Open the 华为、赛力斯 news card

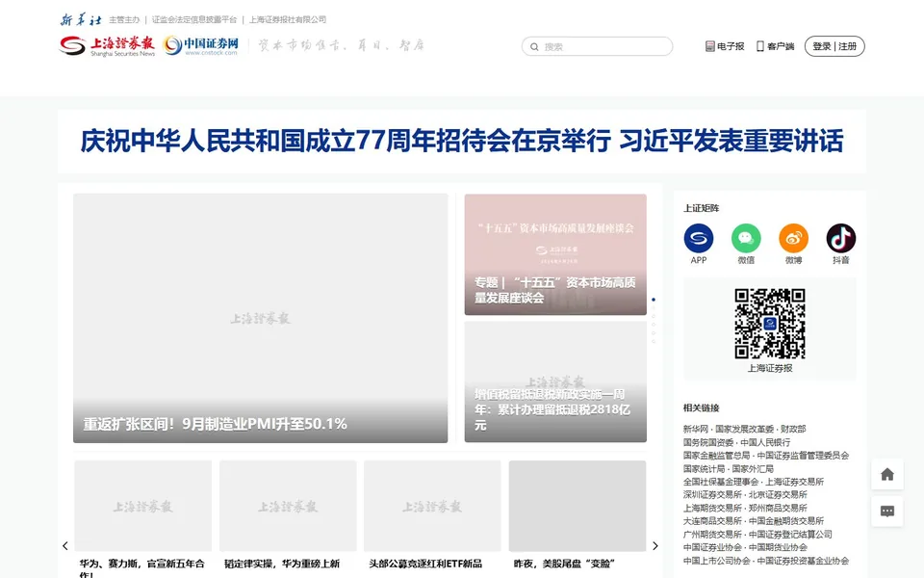pyautogui.click(x=142, y=519)
